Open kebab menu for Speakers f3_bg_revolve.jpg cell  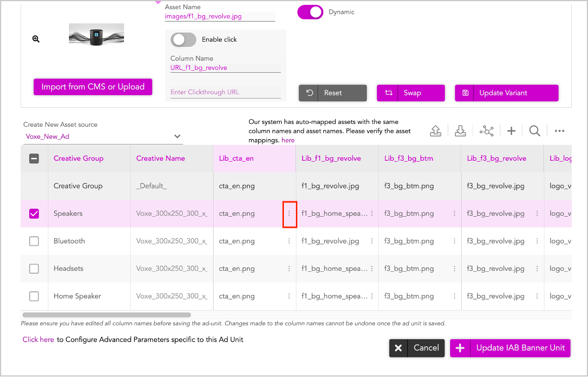pos(537,213)
